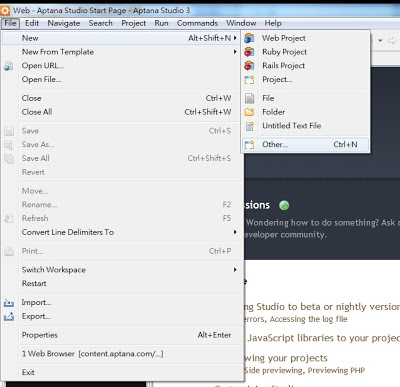Viewport: 400px width, 387px height.
Task: Click the Aptana Studio title bar icon
Action: point(5,10)
